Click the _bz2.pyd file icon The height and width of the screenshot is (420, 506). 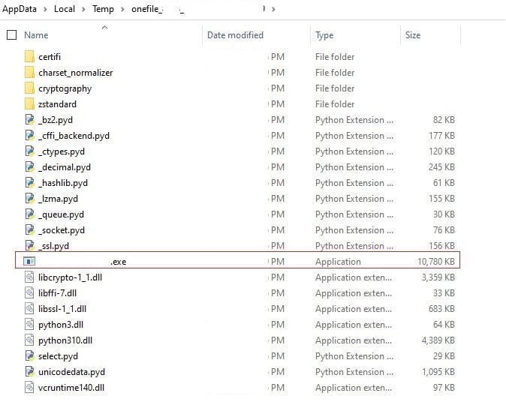[x=29, y=120]
